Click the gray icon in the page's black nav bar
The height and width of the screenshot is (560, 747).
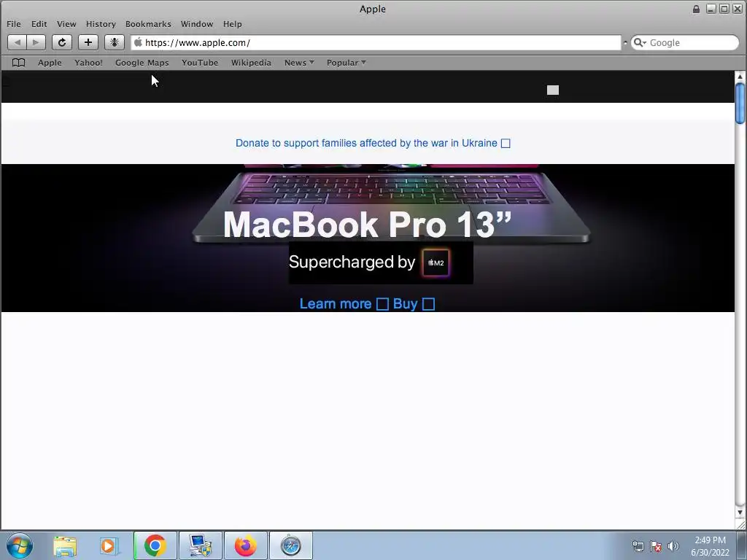click(553, 90)
